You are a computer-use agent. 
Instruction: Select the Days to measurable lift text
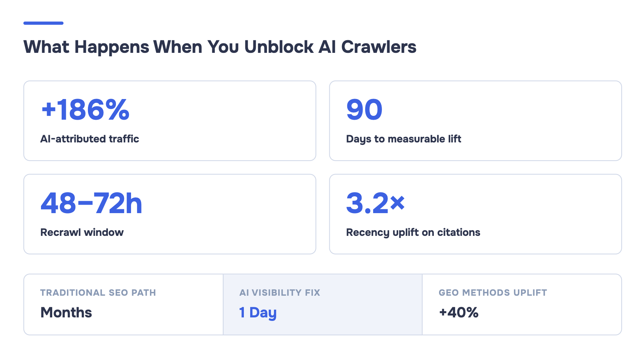click(404, 139)
